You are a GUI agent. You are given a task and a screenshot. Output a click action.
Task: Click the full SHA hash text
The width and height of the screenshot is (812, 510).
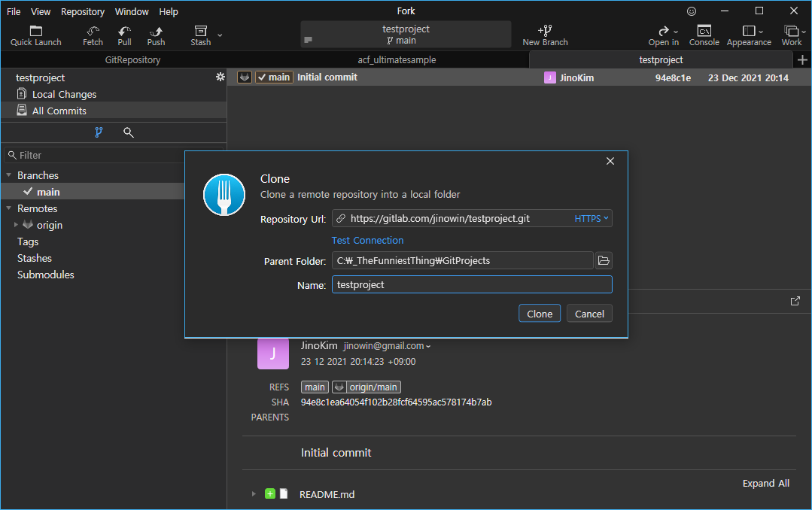click(396, 402)
